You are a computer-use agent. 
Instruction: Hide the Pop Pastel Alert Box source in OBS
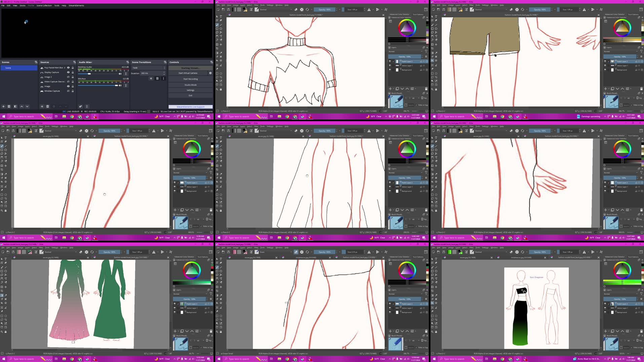point(68,68)
